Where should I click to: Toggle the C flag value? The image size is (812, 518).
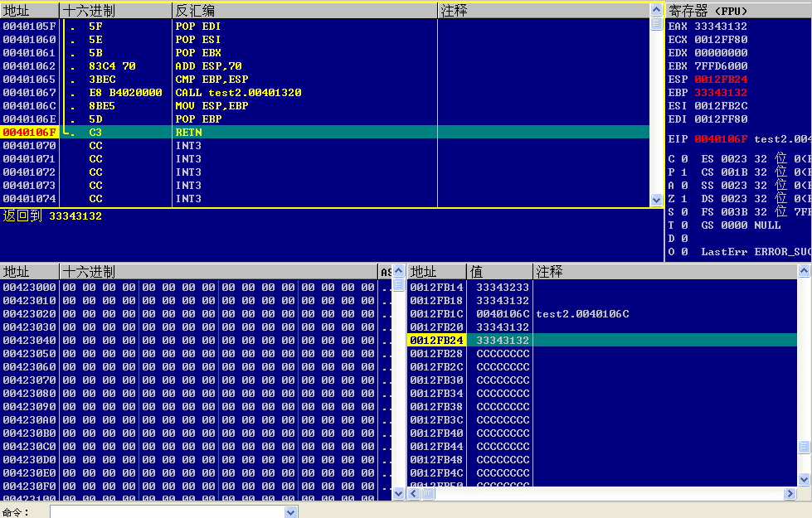[684, 159]
